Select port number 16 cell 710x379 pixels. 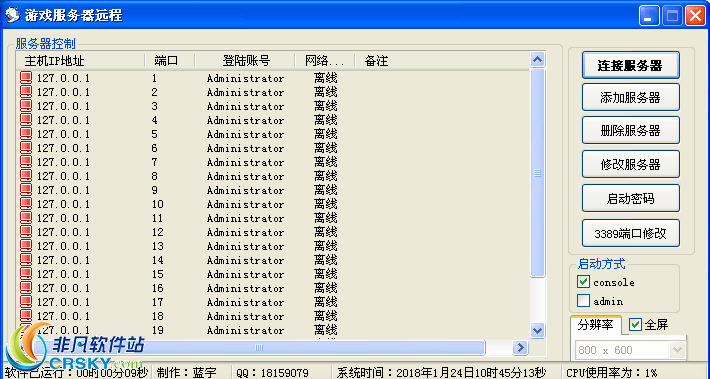pos(158,288)
